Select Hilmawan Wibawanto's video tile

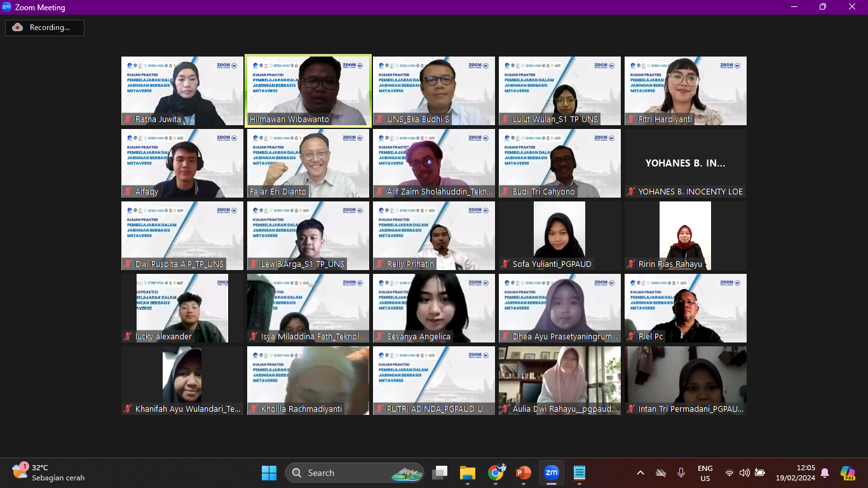308,90
